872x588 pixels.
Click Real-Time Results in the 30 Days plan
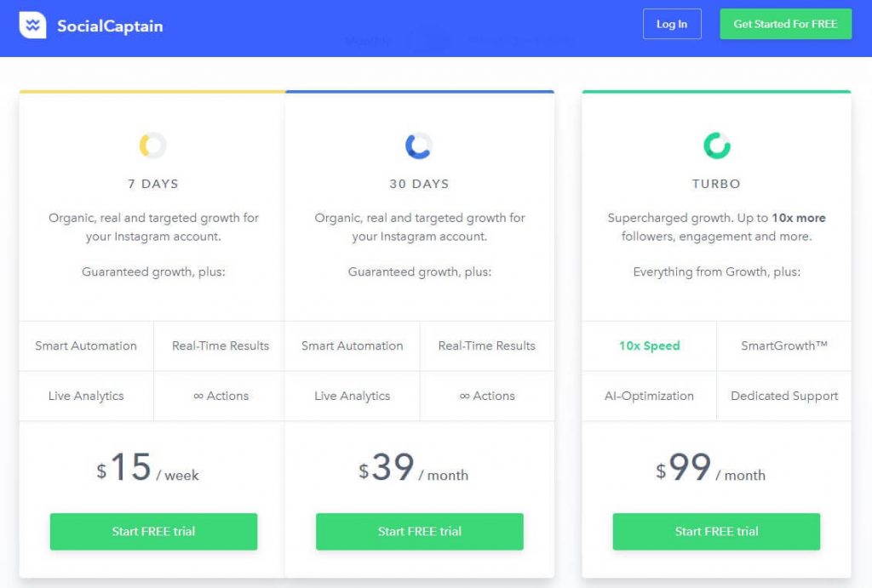pyautogui.click(x=486, y=346)
